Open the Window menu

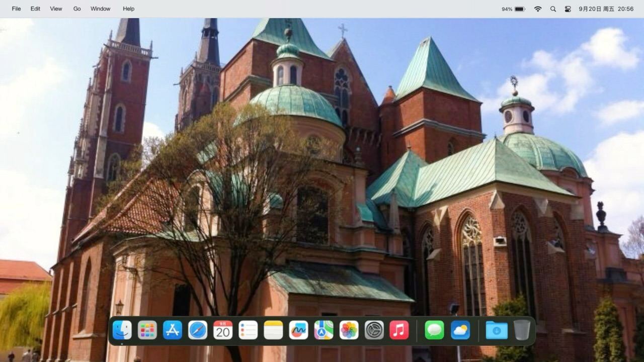click(x=101, y=9)
